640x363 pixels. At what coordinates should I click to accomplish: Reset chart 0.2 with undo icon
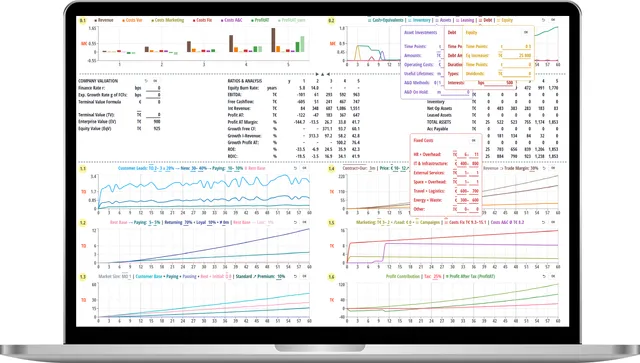(x=543, y=20)
